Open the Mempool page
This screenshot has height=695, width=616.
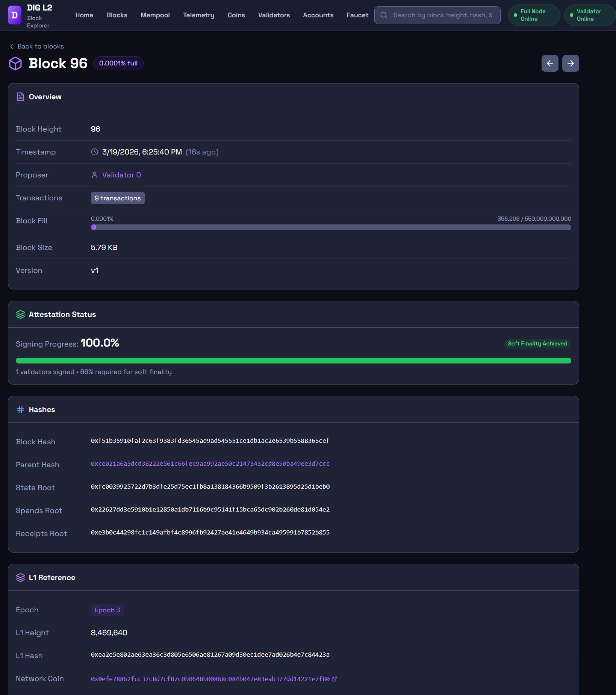pos(155,15)
